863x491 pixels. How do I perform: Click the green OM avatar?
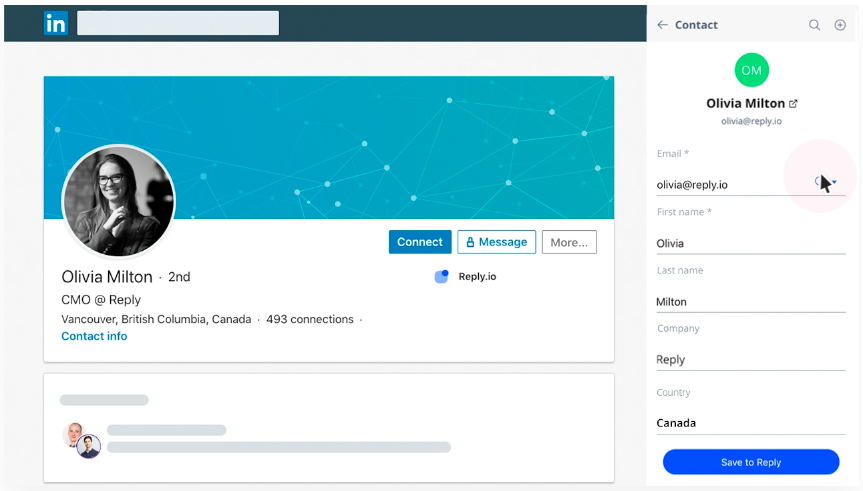click(751, 70)
